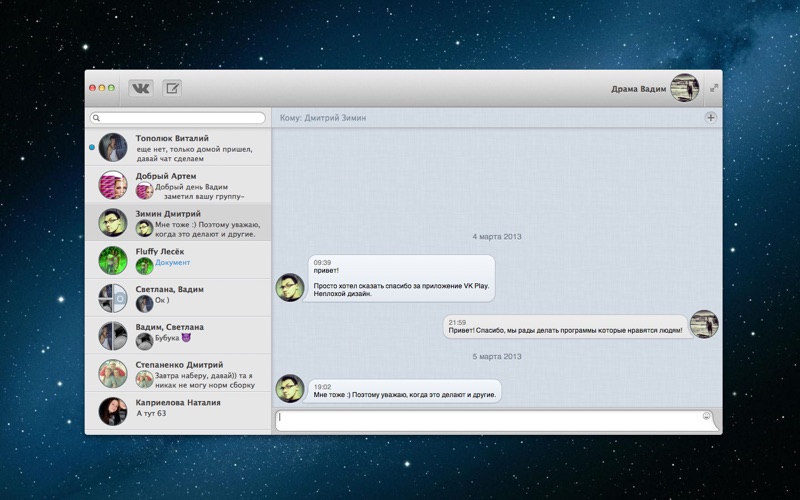Close the window with red button
The height and width of the screenshot is (500, 800).
(x=92, y=88)
